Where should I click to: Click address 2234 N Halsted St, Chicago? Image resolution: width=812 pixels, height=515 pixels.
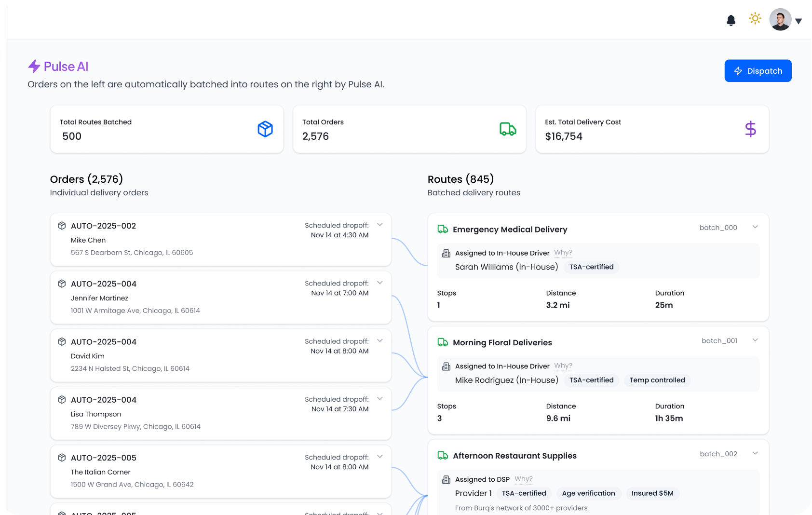[x=130, y=368]
